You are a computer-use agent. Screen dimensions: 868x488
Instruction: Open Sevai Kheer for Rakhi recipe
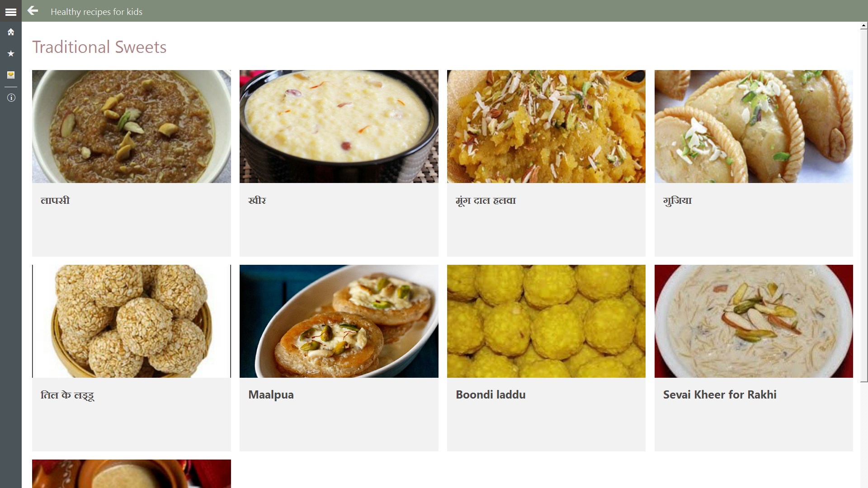[x=720, y=394]
